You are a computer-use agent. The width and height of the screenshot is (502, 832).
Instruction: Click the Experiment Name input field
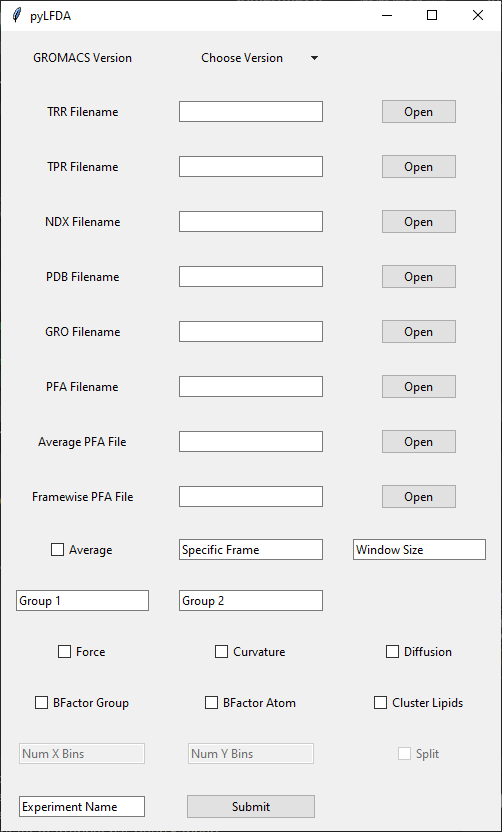pyautogui.click(x=82, y=807)
